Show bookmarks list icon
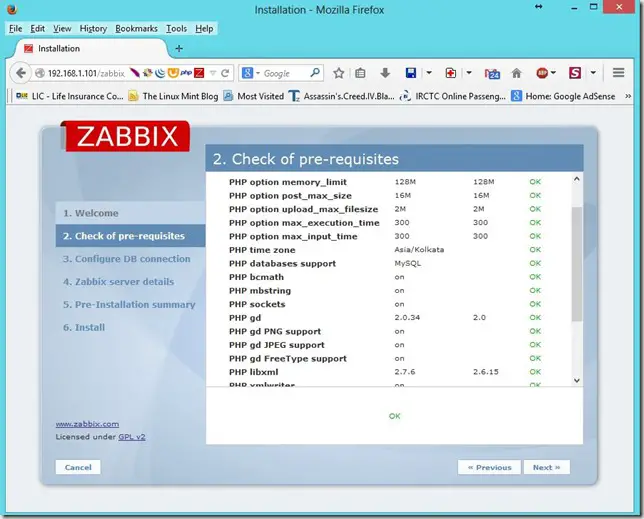The height and width of the screenshot is (519, 644). [360, 73]
